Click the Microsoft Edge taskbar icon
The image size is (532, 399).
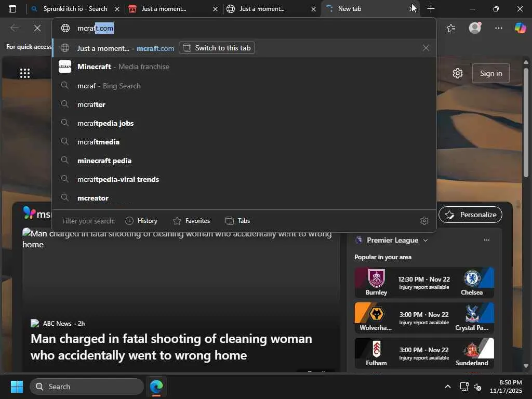click(156, 387)
